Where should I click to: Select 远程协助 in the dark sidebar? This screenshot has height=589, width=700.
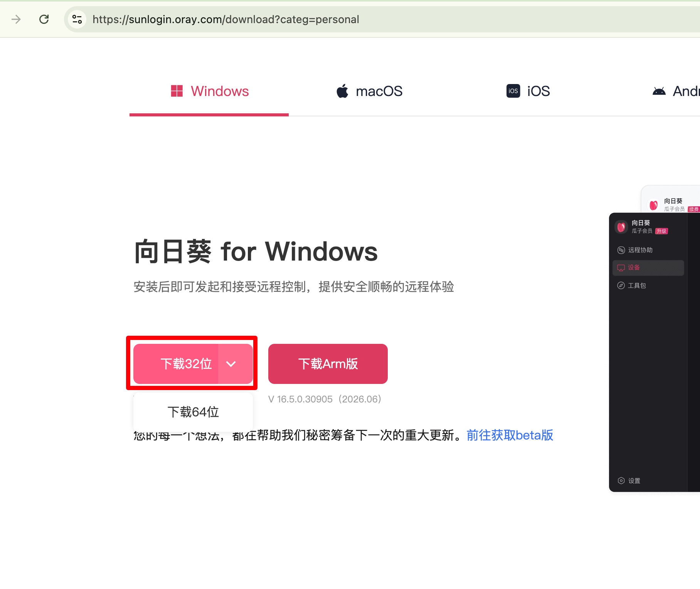click(648, 250)
